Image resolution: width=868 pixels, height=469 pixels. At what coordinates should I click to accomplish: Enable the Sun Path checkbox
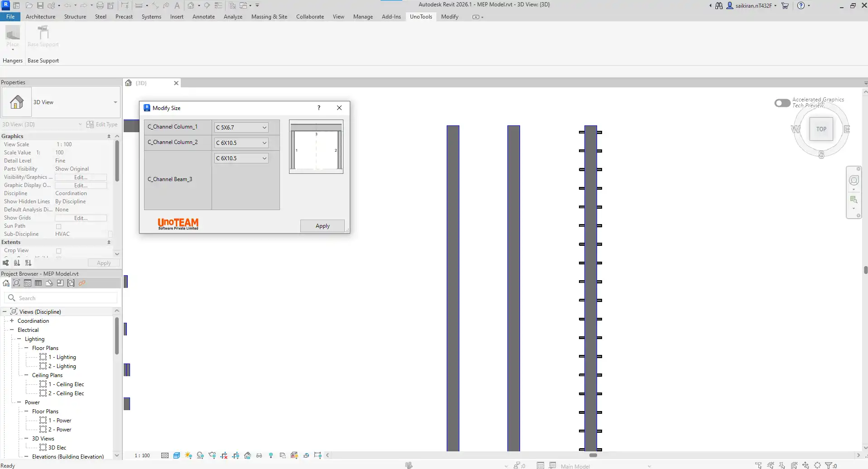click(58, 226)
